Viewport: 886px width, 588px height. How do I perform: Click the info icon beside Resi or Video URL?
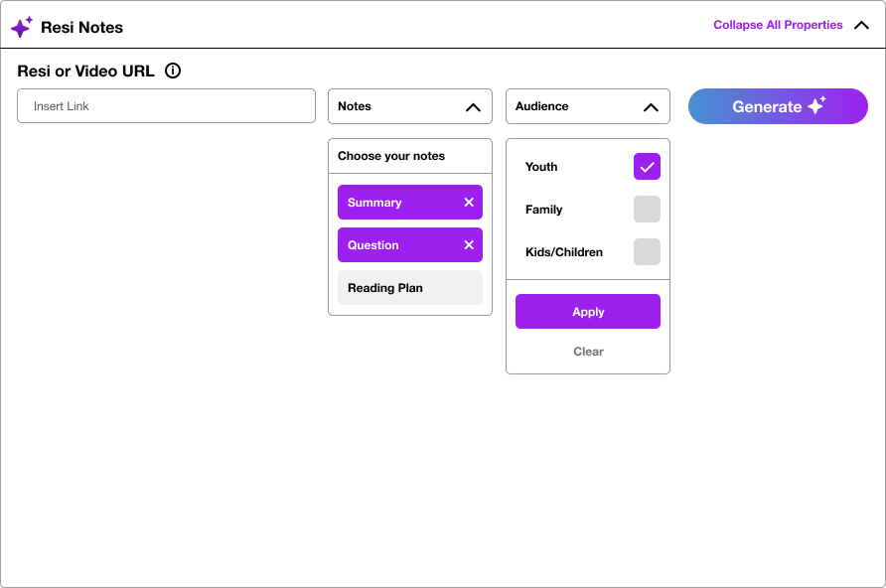173,71
